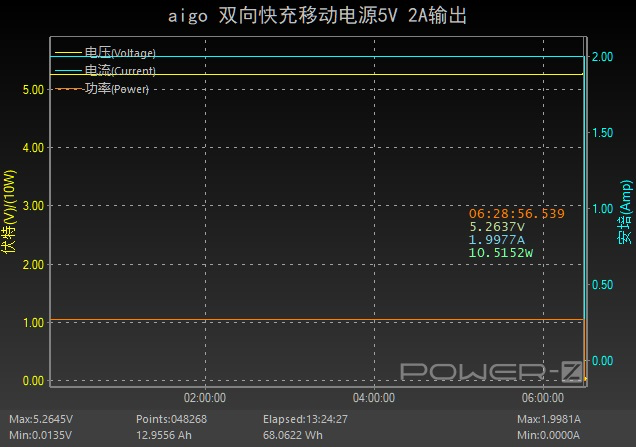This screenshot has height=448, width=636.
Task: Click the 4.00 voltage axis label
Action: point(33,148)
